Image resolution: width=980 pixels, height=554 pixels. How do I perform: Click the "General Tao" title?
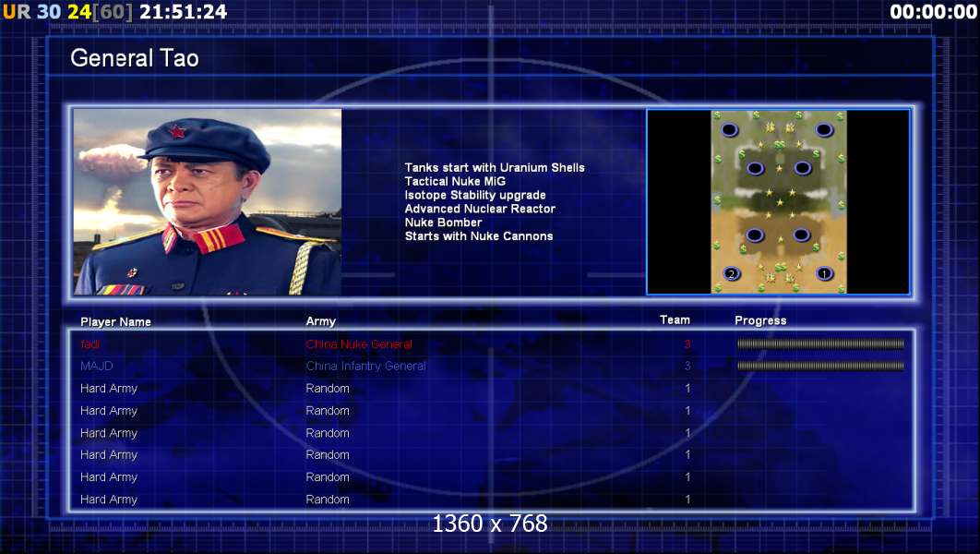click(x=135, y=58)
